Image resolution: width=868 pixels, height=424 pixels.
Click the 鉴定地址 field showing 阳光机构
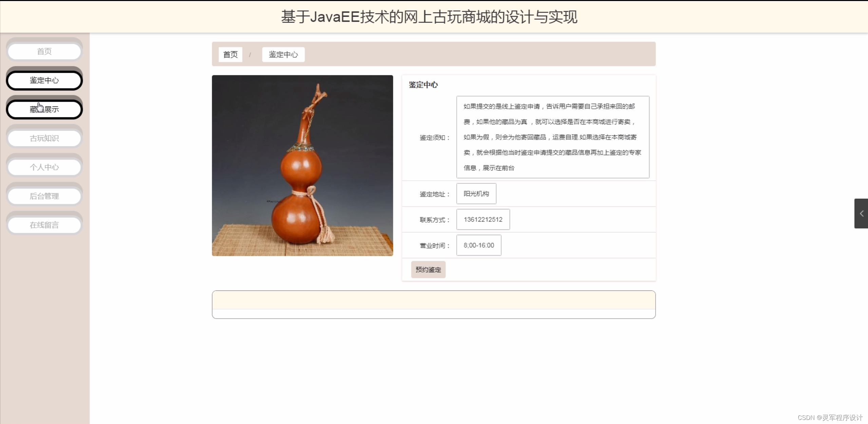(x=476, y=194)
